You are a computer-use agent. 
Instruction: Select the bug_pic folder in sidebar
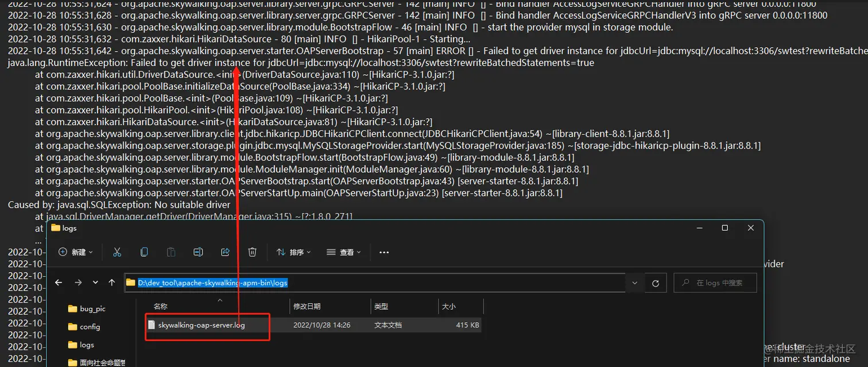(87, 308)
